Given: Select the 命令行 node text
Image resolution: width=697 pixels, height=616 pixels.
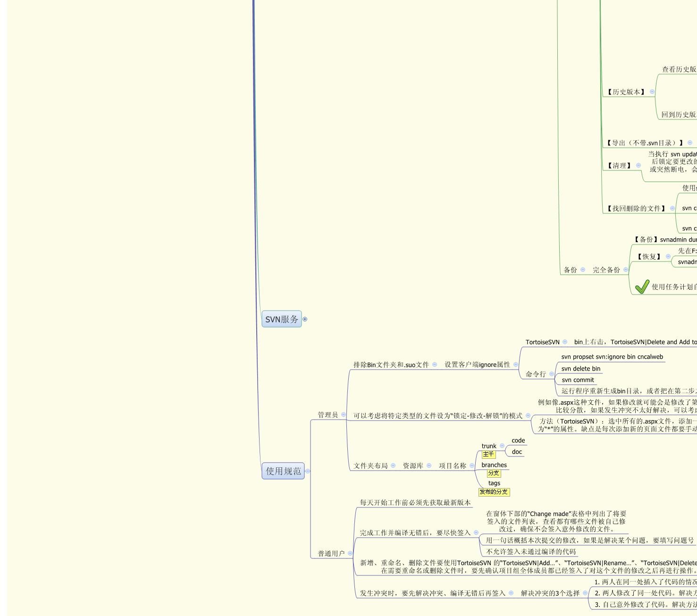Looking at the screenshot, I should point(536,374).
